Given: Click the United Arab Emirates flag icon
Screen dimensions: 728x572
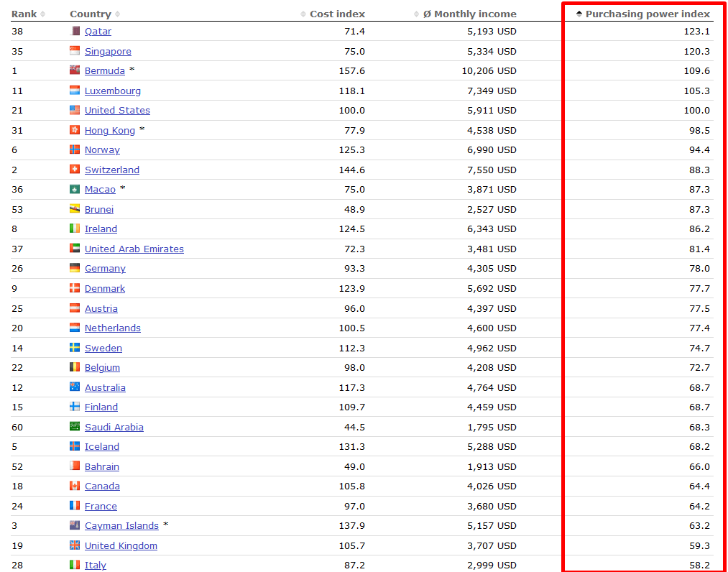Looking at the screenshot, I should (75, 248).
